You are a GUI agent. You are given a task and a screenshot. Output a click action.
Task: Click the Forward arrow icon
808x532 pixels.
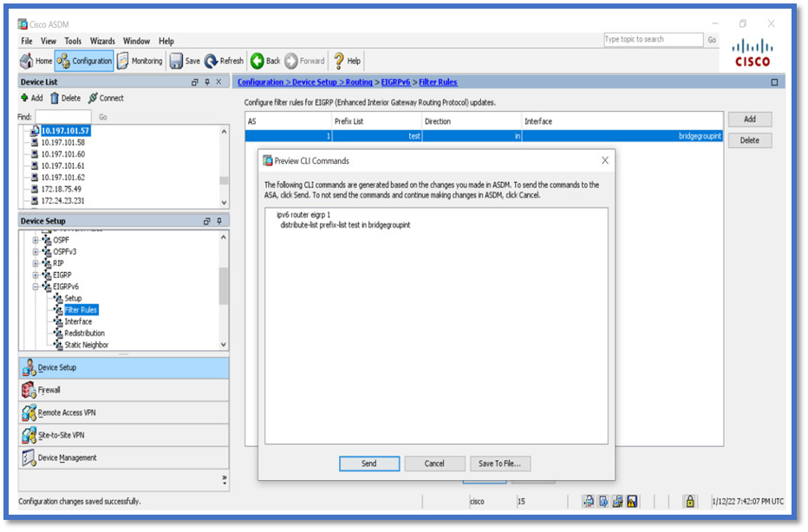[x=304, y=61]
